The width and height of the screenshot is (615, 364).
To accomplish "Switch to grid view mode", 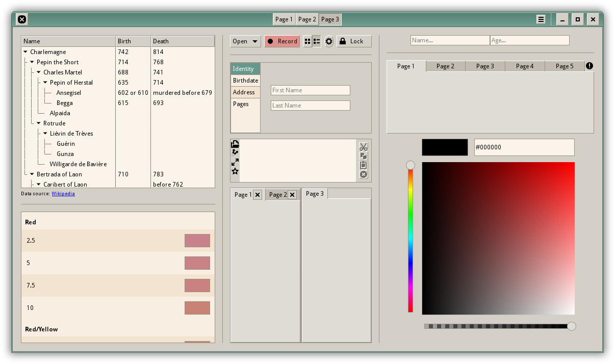I will [307, 41].
